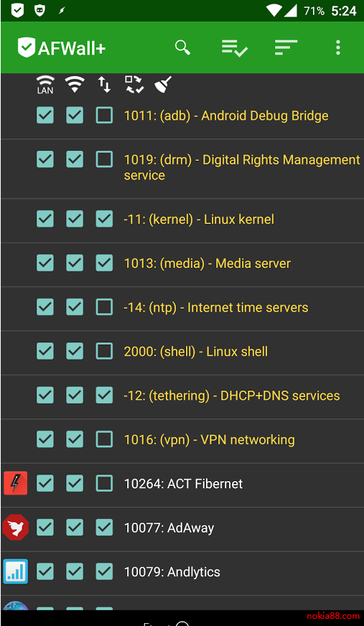The height and width of the screenshot is (626, 364).
Task: Uncheck LAN access for Linux kernel
Action: (45, 219)
